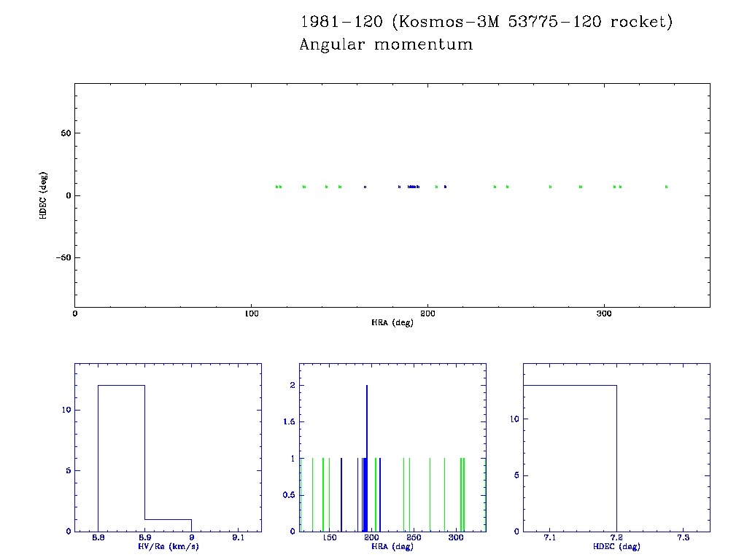Click the '2' y-axis tick of the HRA histogram

[x=293, y=385]
